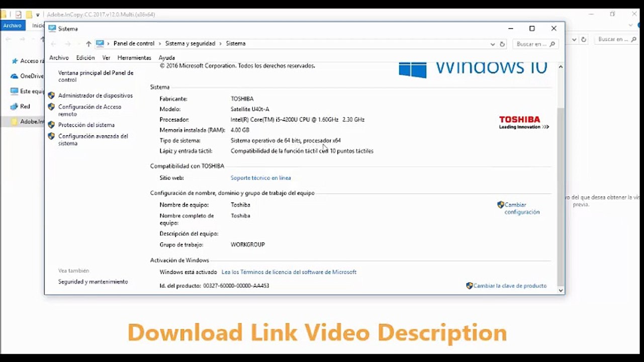Image resolution: width=644 pixels, height=362 pixels.
Task: Open the Edición menu
Action: pos(85,58)
